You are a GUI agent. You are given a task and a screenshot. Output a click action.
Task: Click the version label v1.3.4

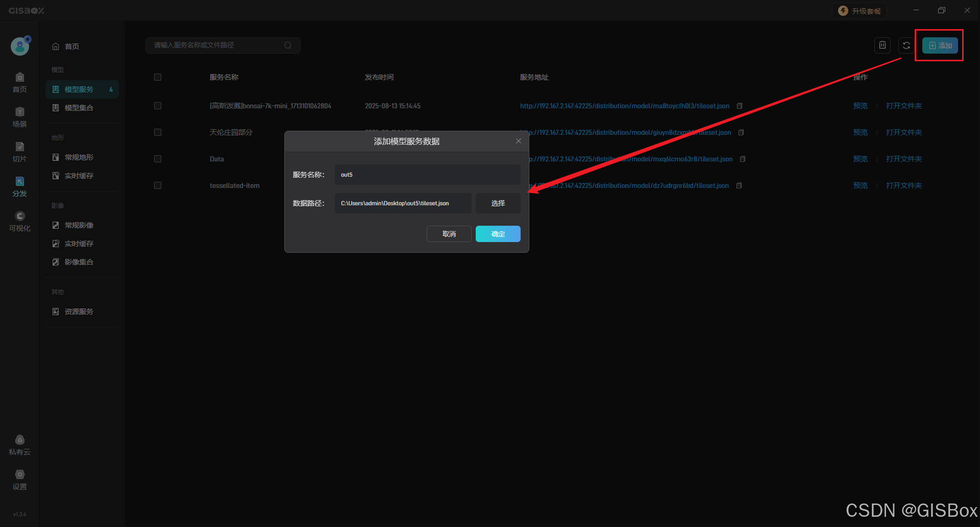[19, 514]
